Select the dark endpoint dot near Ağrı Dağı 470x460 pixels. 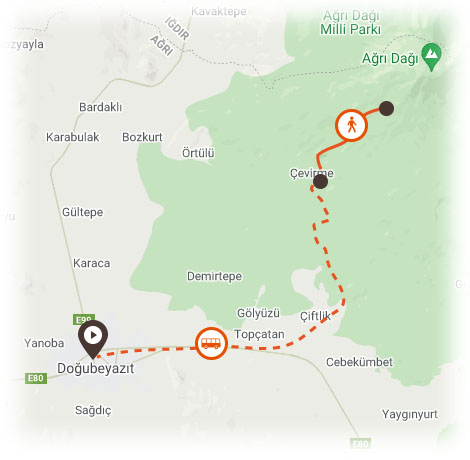pos(387,109)
